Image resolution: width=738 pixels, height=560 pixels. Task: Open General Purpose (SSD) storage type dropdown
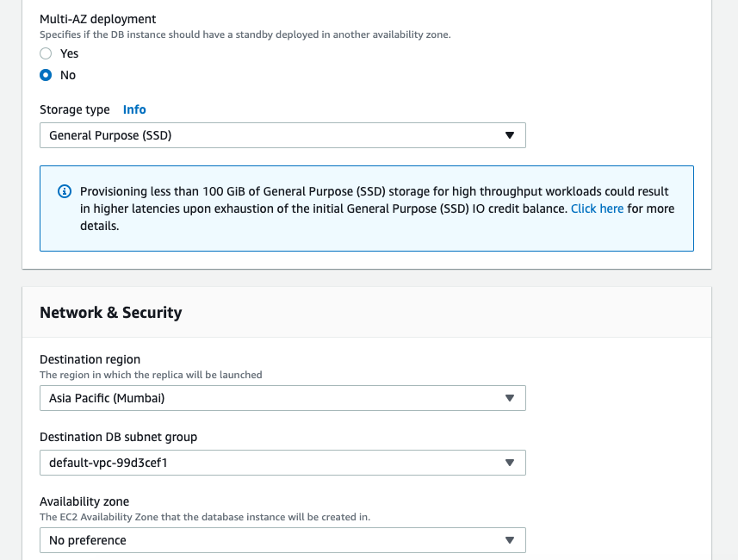(x=282, y=135)
